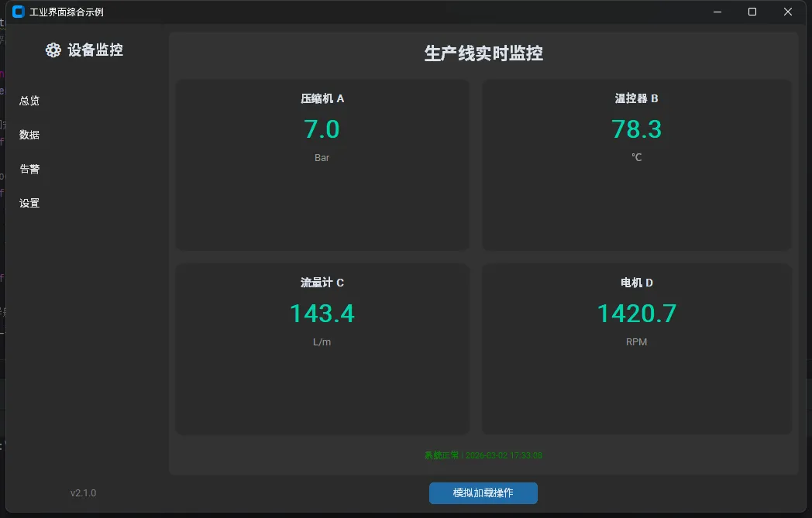
Task: Click the 7.0 Bar pressure reading
Action: pos(322,129)
